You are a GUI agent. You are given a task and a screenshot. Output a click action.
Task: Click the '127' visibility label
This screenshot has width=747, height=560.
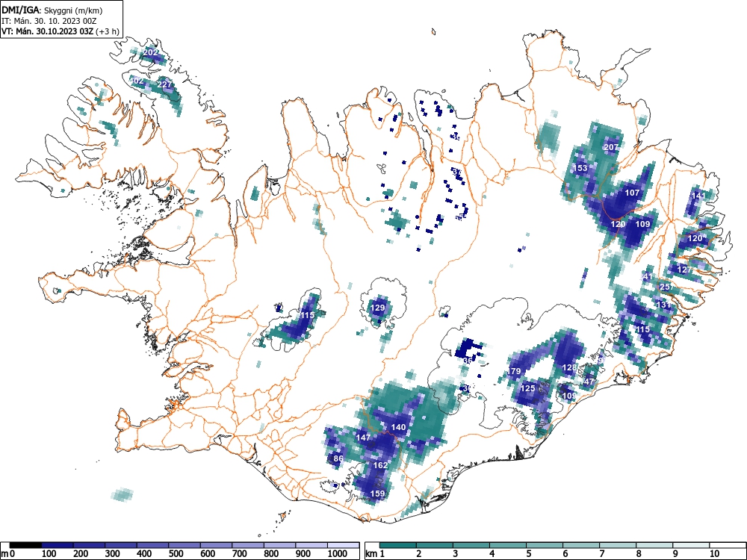684,270
